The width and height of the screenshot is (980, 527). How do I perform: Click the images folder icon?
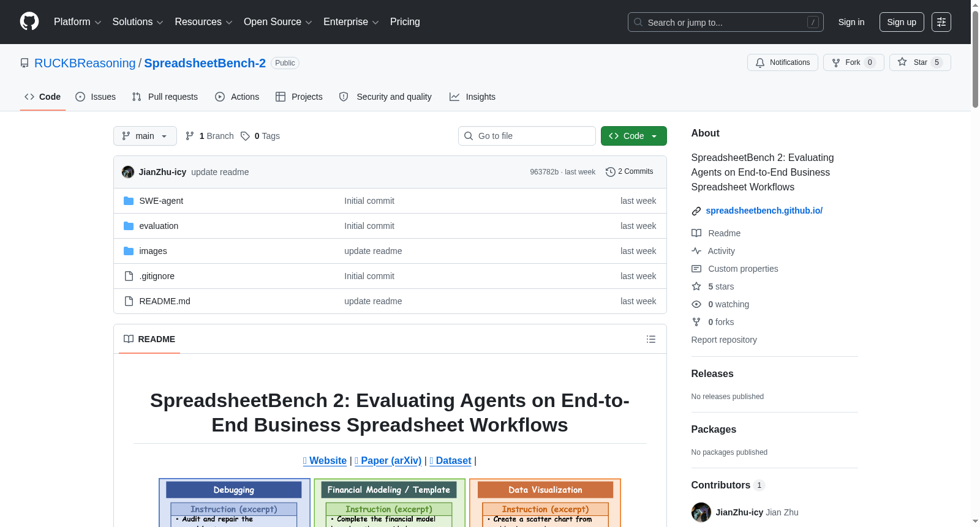click(x=129, y=251)
